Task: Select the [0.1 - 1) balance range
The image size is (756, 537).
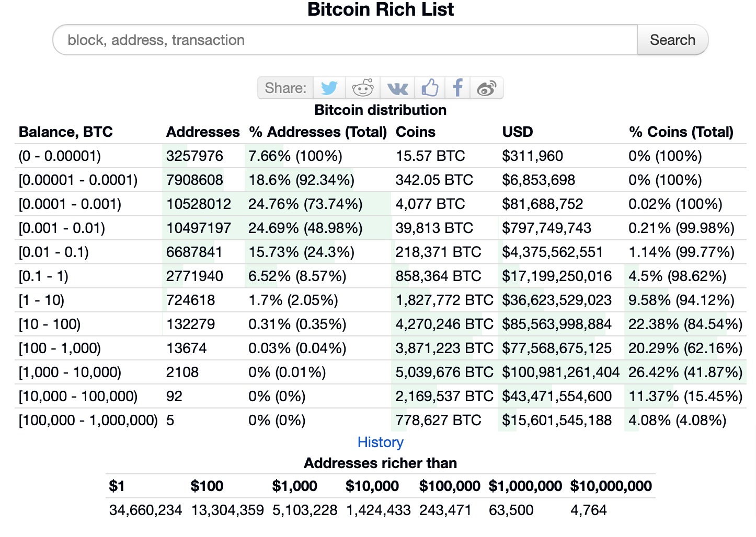Action: [x=43, y=276]
